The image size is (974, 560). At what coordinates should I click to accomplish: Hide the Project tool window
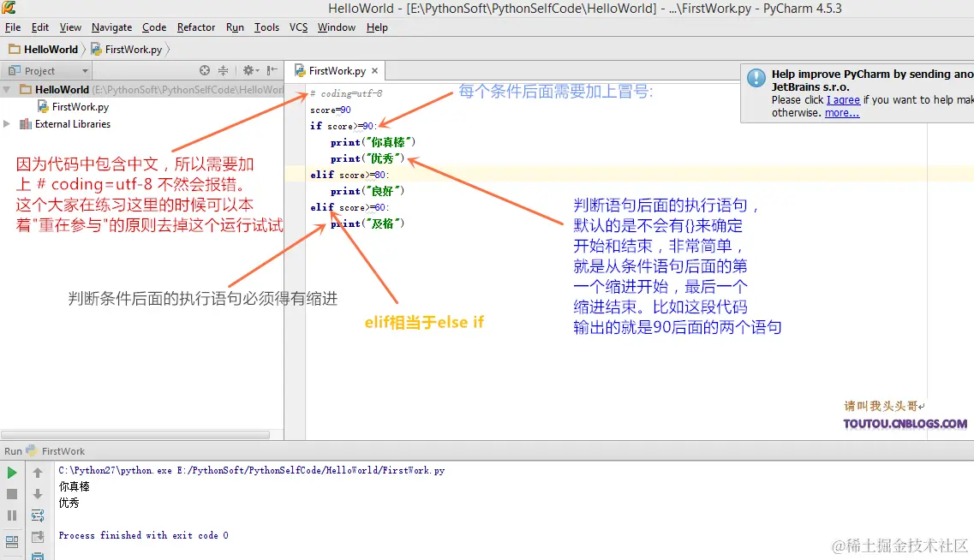click(x=272, y=70)
